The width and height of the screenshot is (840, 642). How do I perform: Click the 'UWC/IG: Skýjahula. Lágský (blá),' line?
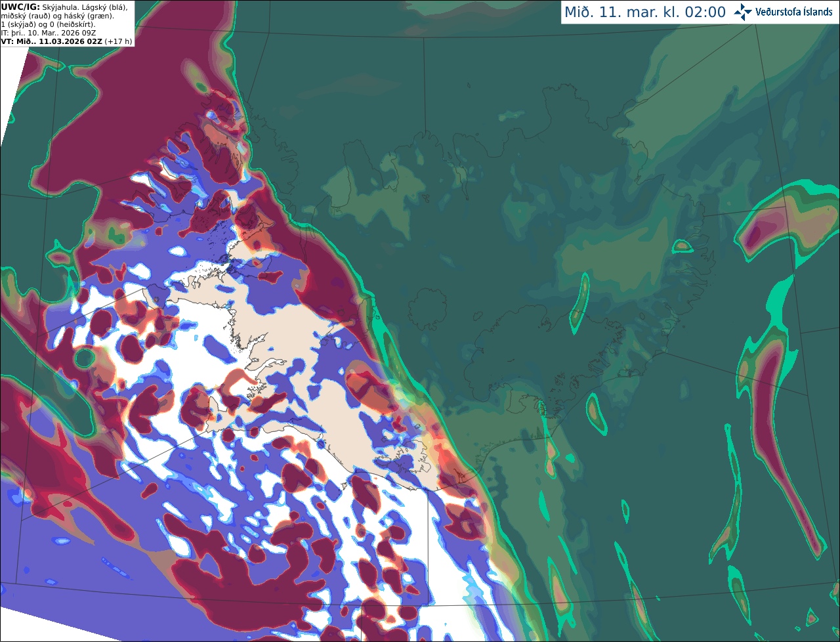coord(64,7)
